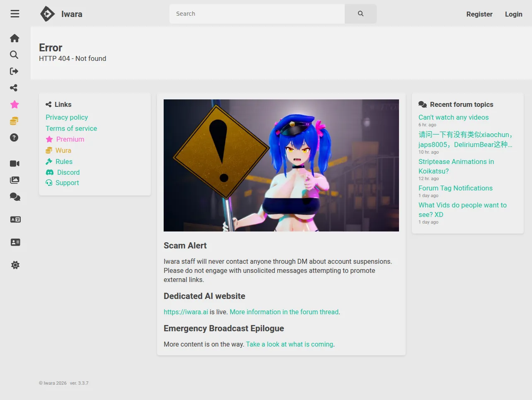Click the 'Emergency Broadcast Epilogue' heading
The width and height of the screenshot is (532, 400).
click(x=224, y=328)
